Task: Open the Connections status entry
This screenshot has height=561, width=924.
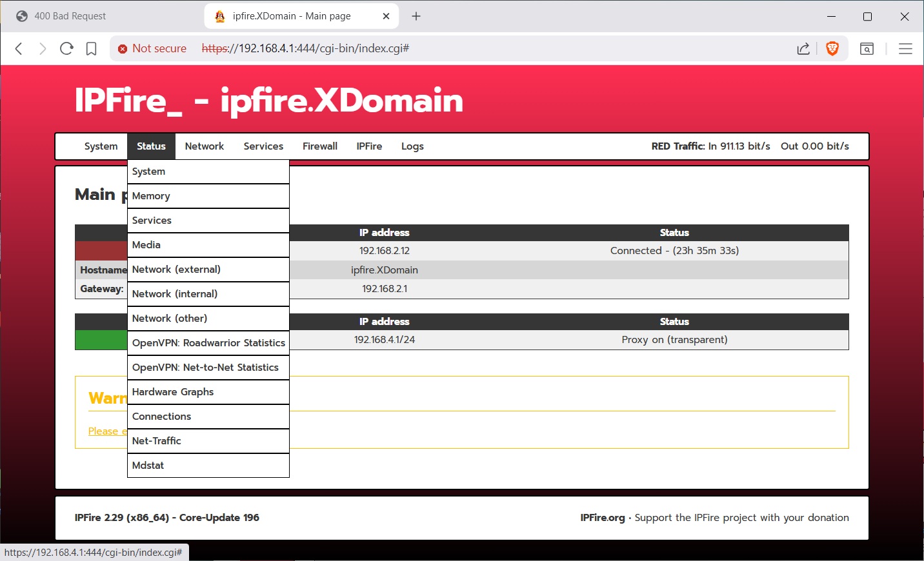Action: (161, 417)
